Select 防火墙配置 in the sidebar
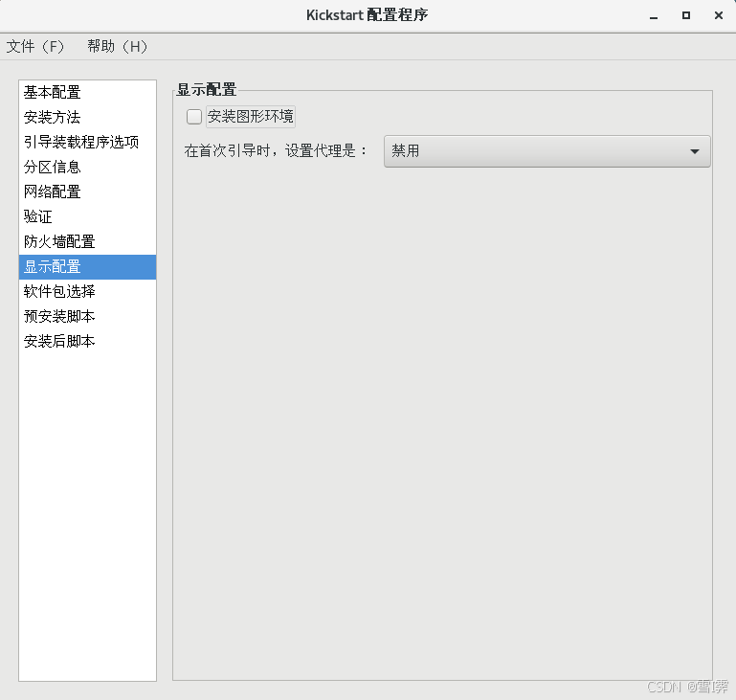The width and height of the screenshot is (736, 700). click(87, 241)
